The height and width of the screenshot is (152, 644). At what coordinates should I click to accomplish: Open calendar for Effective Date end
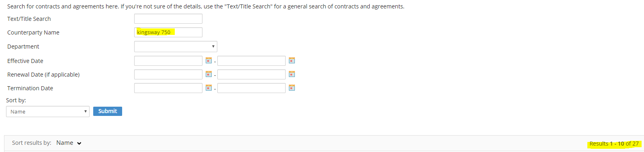292,61
